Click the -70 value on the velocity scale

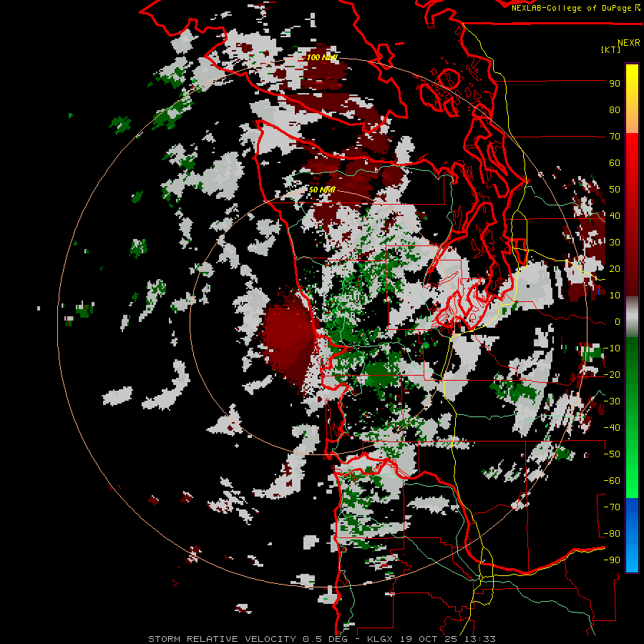(612, 507)
